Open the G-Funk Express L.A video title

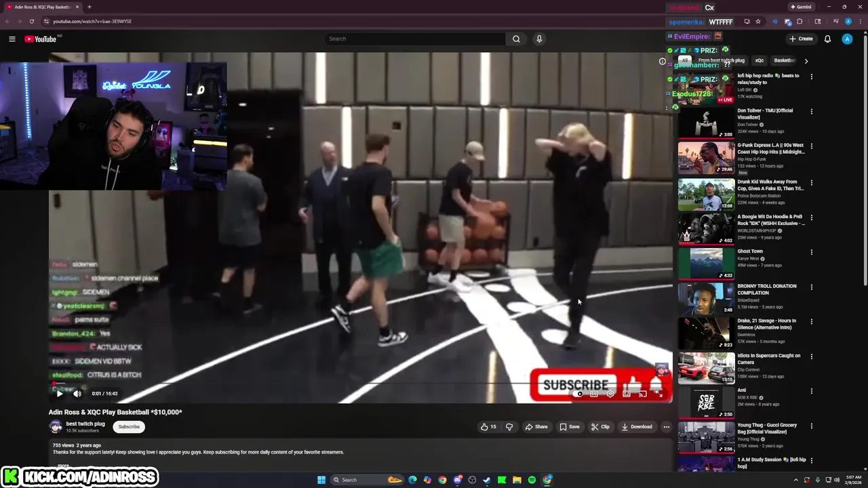pyautogui.click(x=771, y=148)
